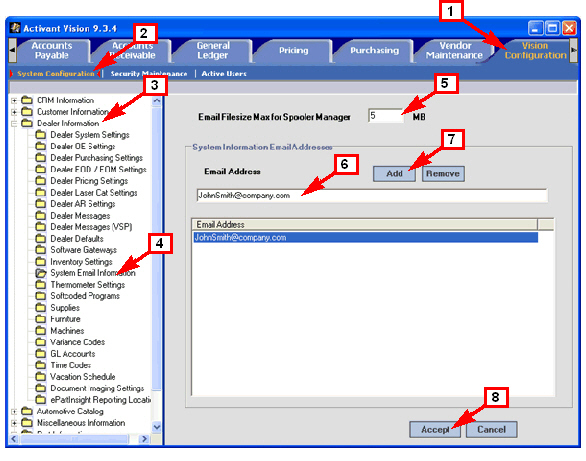Open the Vendor Maintenance tab

454,50
